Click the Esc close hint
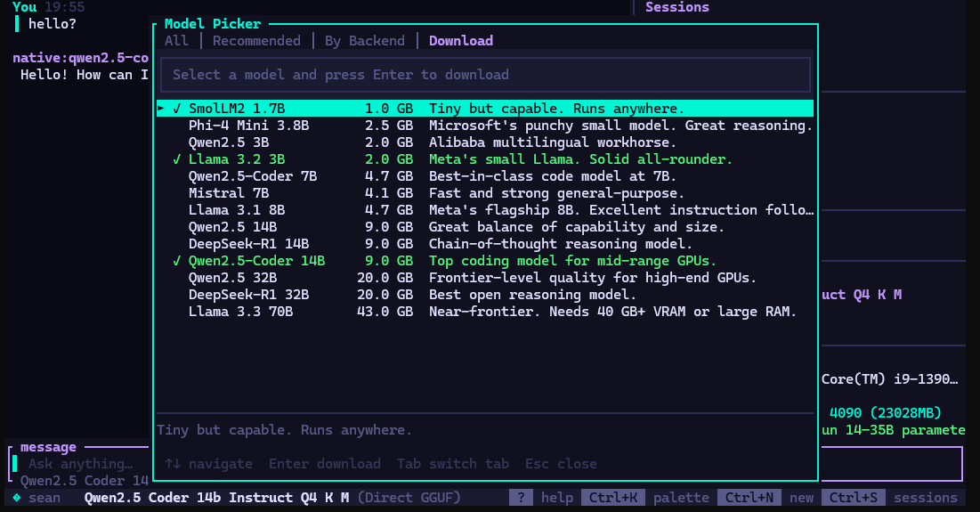980x512 pixels. point(561,464)
